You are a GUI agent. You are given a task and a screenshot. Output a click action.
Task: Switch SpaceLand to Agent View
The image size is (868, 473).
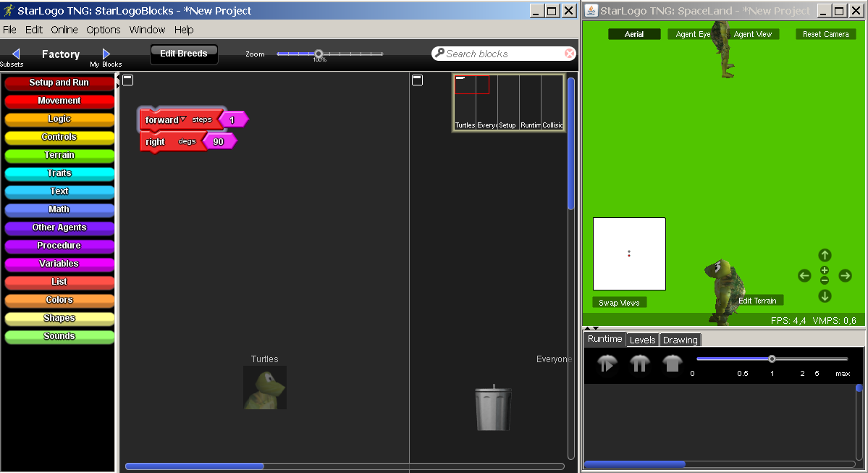752,34
